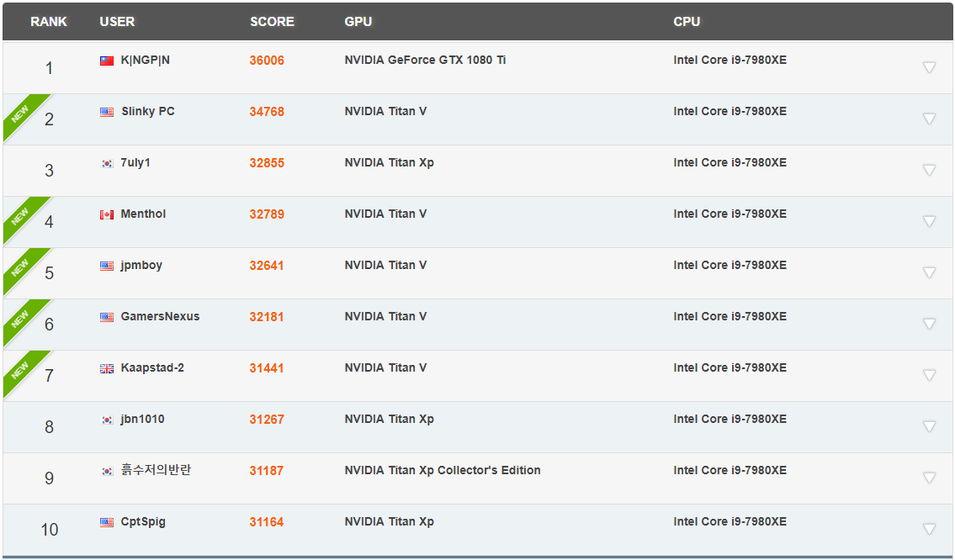Click the SCORE column header
The image size is (955, 560).
tap(272, 22)
